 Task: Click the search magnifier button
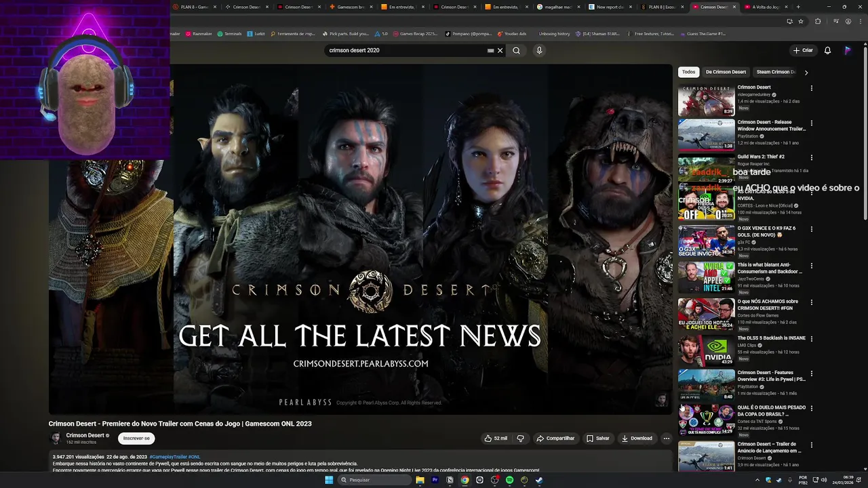click(516, 50)
